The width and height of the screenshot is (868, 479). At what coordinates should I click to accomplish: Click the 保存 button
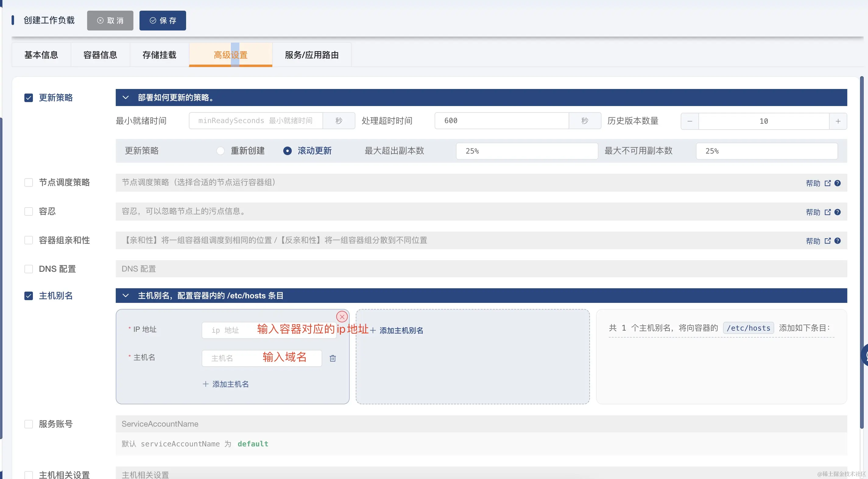point(163,20)
